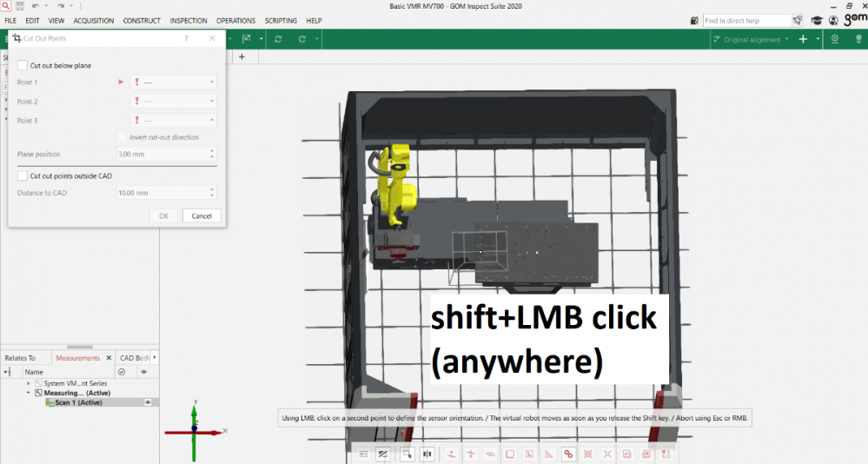Click the Find in direct help field
The height and width of the screenshot is (464, 868).
pyautogui.click(x=746, y=21)
